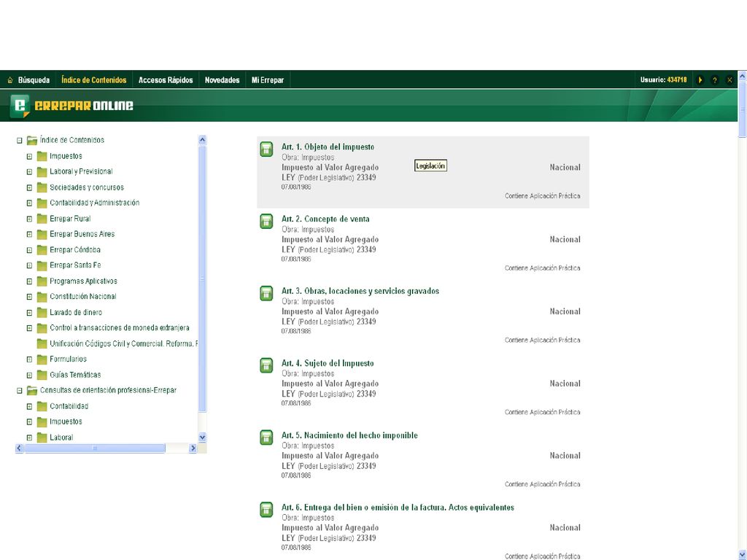
Task: Open Art. 5. Nacimiento del hecho imponible
Action: click(349, 435)
